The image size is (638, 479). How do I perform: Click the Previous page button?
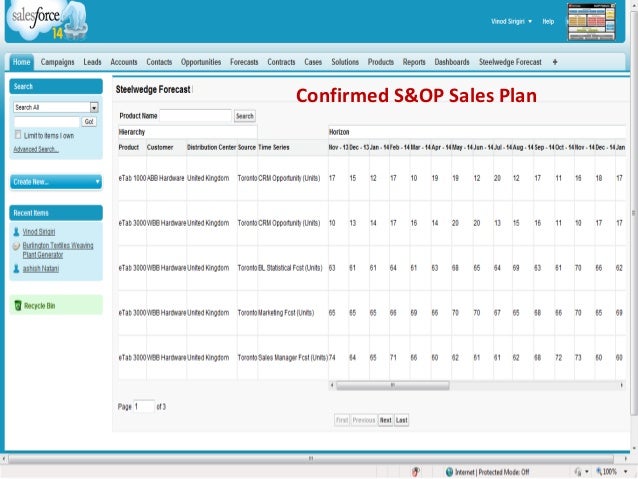point(364,420)
